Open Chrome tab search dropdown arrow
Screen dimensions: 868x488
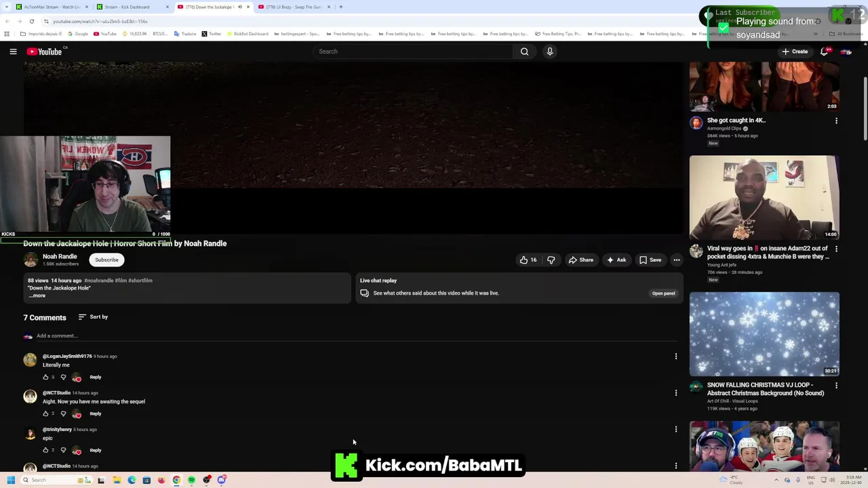[x=7, y=7]
